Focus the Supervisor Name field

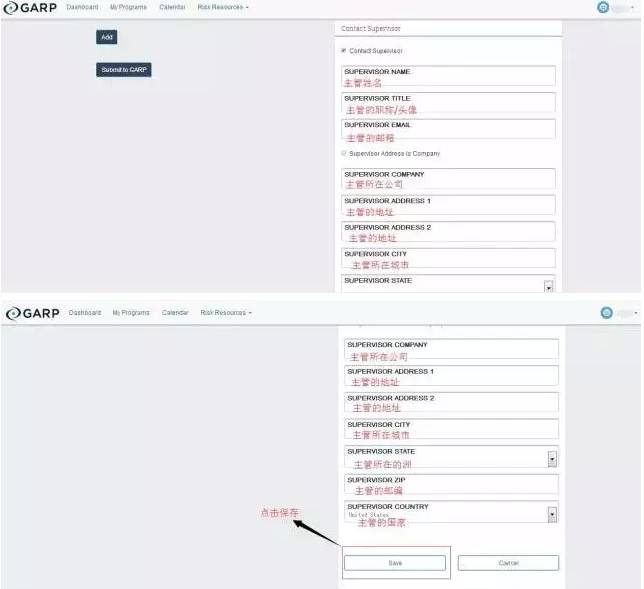tap(448, 76)
